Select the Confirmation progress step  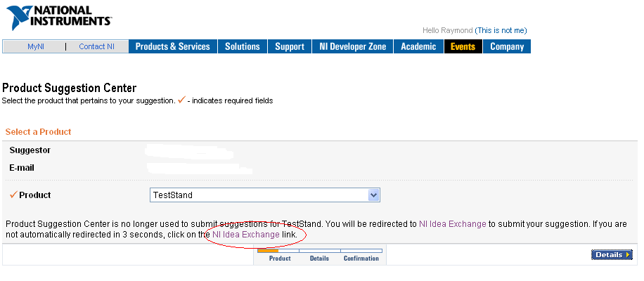point(361,259)
